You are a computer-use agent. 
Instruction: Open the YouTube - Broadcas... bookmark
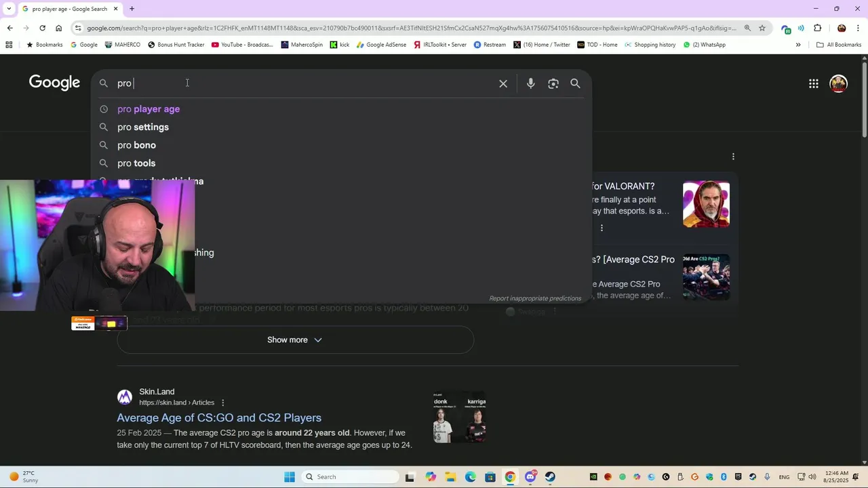[242, 45]
